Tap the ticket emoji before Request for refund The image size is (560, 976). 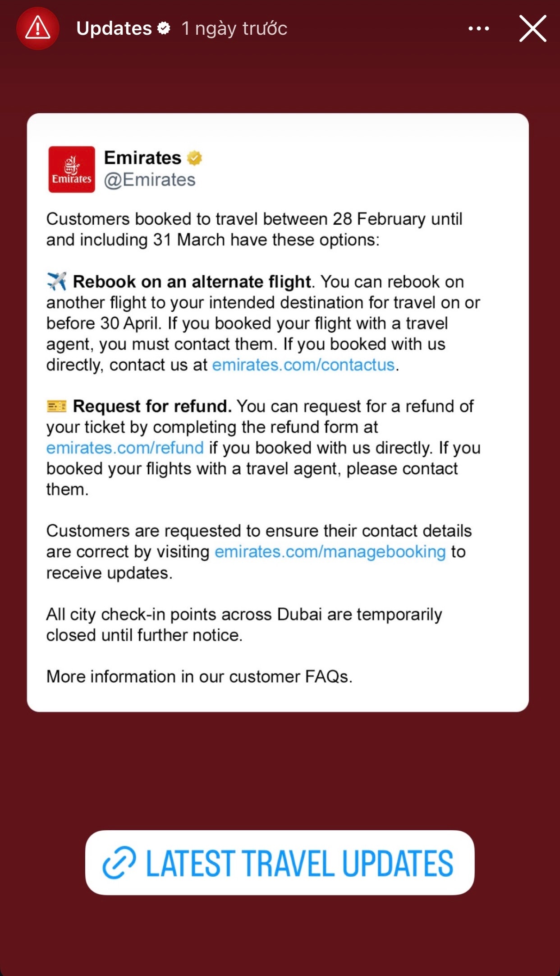coord(57,406)
